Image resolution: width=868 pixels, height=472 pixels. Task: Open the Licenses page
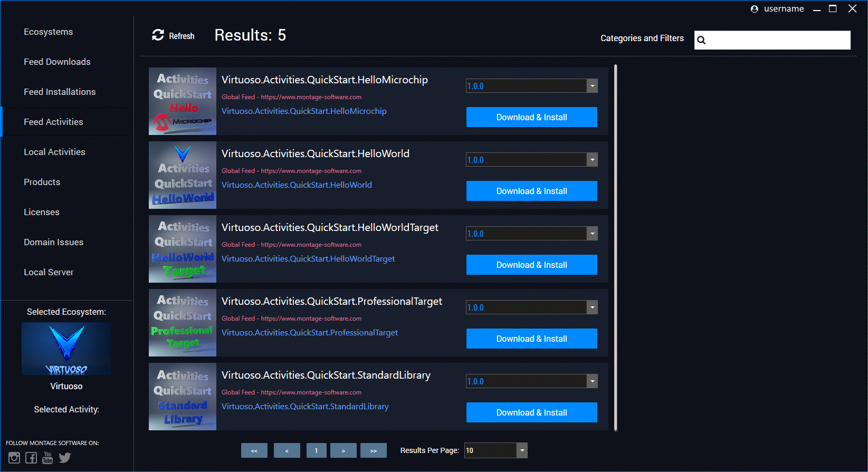tap(42, 212)
